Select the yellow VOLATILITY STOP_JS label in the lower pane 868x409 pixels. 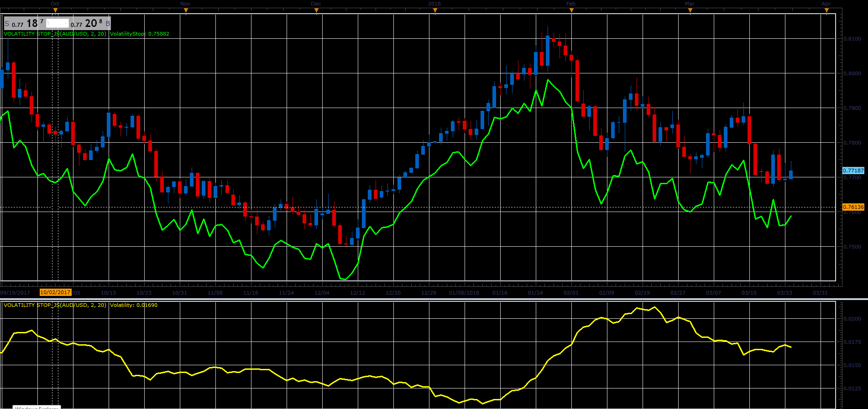(55, 305)
